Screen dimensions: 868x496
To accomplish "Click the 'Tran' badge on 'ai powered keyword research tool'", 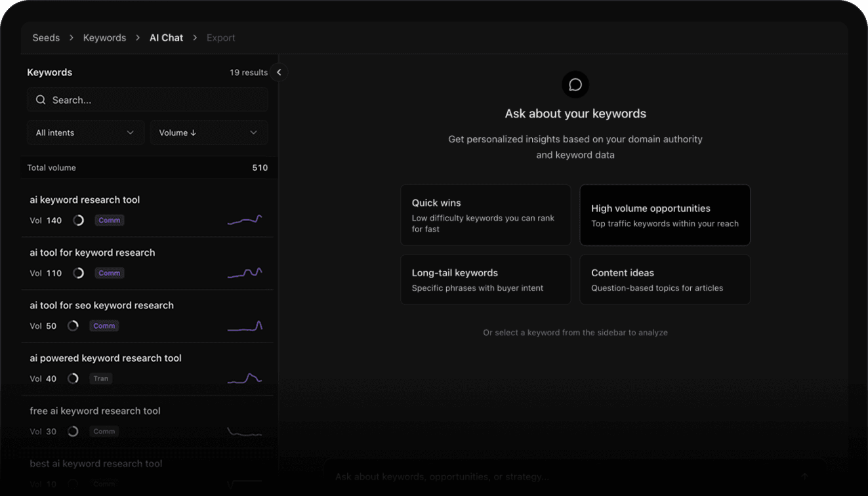I will click(100, 378).
